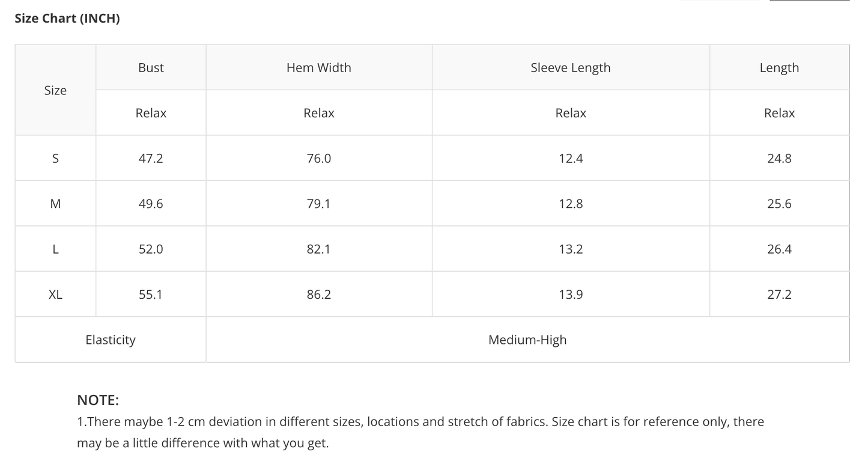Select the 86.2 hem width cell
Screen dimensions: 868x458
[x=318, y=295]
